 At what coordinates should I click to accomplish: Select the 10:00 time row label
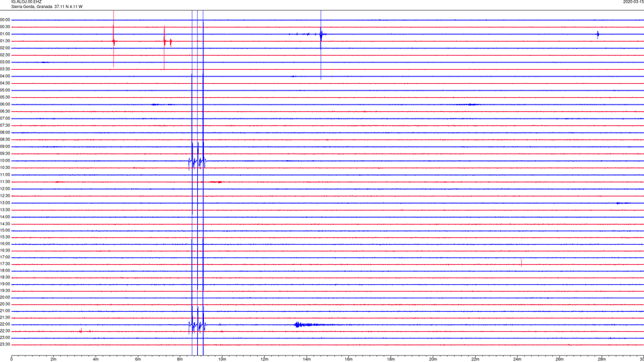[x=5, y=161]
